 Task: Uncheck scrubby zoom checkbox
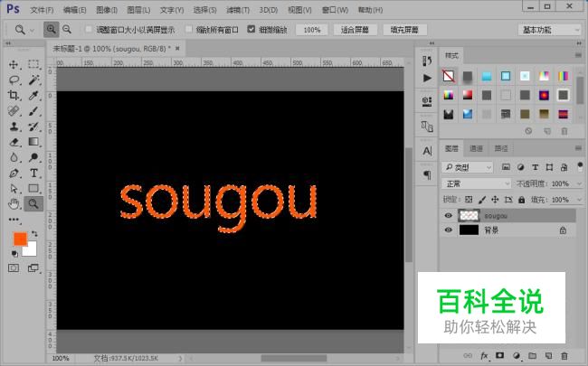251,29
